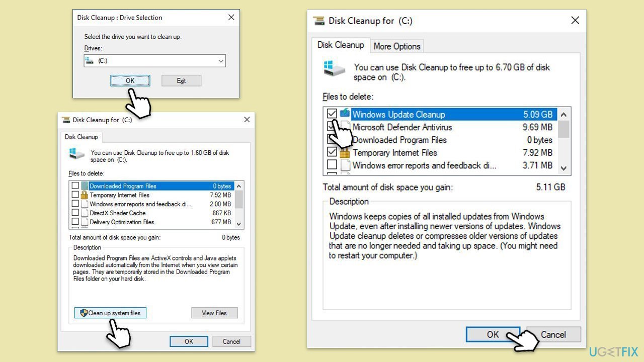Screen dimensions: 644x362
Task: Select Disk Cleanup tab in small window
Action: coord(81,137)
